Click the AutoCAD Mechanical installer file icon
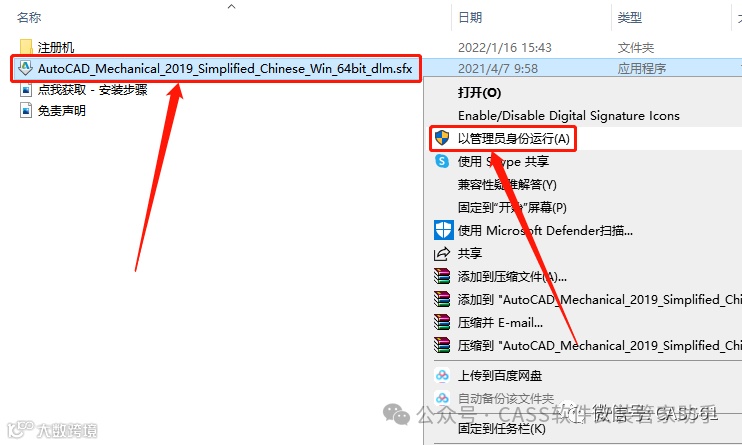 26,68
